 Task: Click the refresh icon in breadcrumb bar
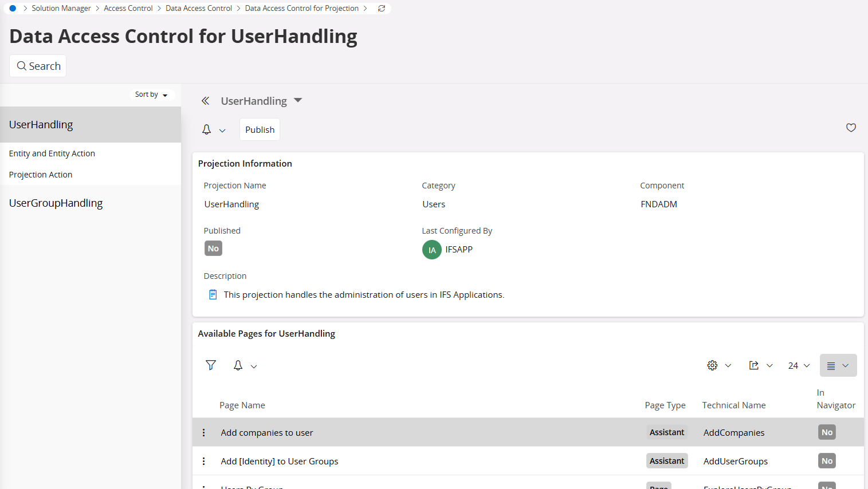click(382, 9)
